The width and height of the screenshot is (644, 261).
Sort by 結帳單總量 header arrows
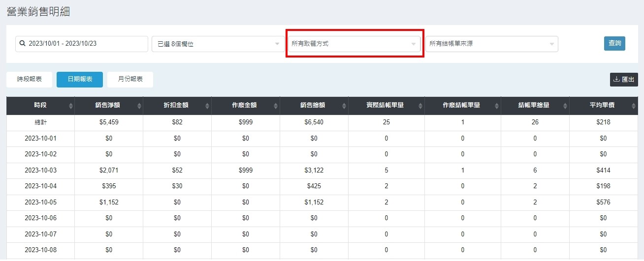click(x=565, y=106)
